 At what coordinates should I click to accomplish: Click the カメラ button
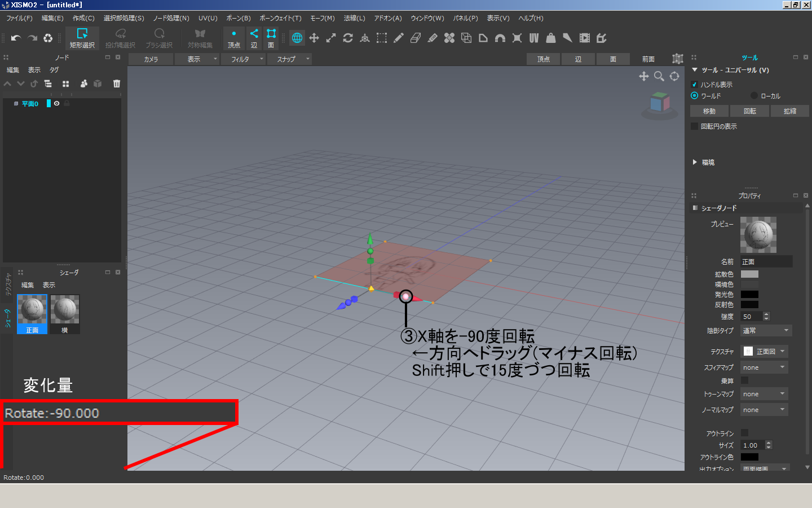pyautogui.click(x=151, y=59)
